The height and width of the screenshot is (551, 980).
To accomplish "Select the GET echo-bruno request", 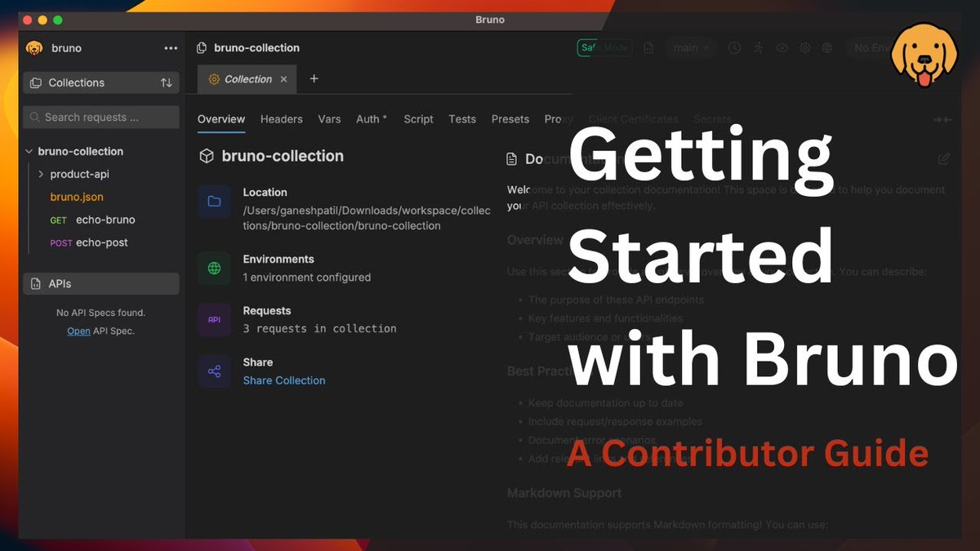I will tap(93, 220).
